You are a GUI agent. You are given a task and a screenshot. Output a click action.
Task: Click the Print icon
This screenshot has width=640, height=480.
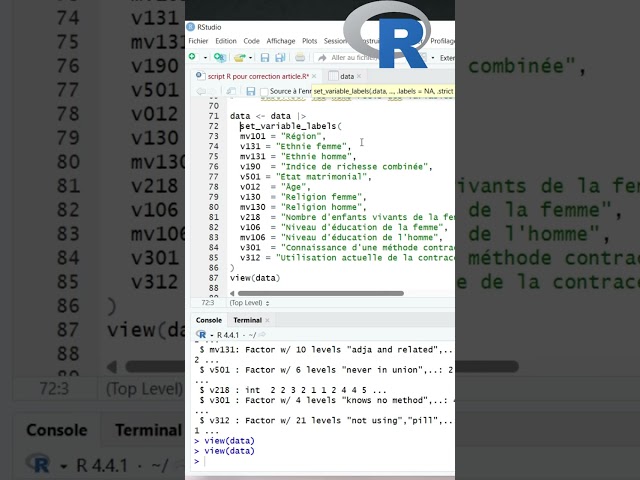(300, 58)
